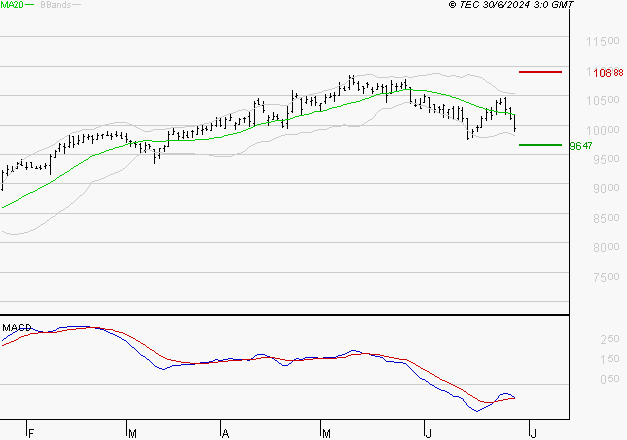Select the 10500 price axis label
The image size is (627, 440).
coord(603,100)
